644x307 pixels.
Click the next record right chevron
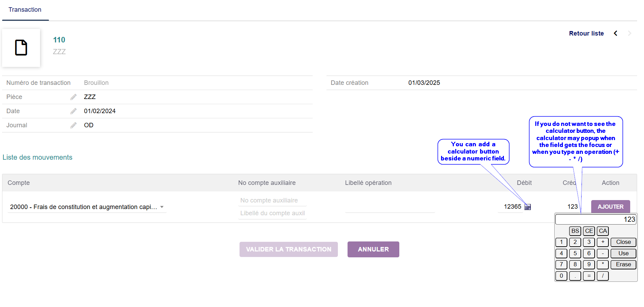point(630,33)
